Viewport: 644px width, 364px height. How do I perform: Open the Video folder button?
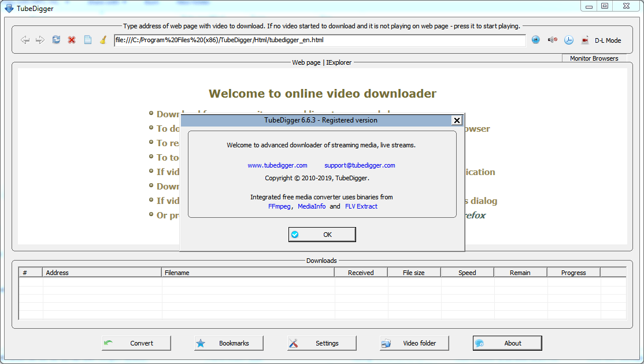coord(414,343)
